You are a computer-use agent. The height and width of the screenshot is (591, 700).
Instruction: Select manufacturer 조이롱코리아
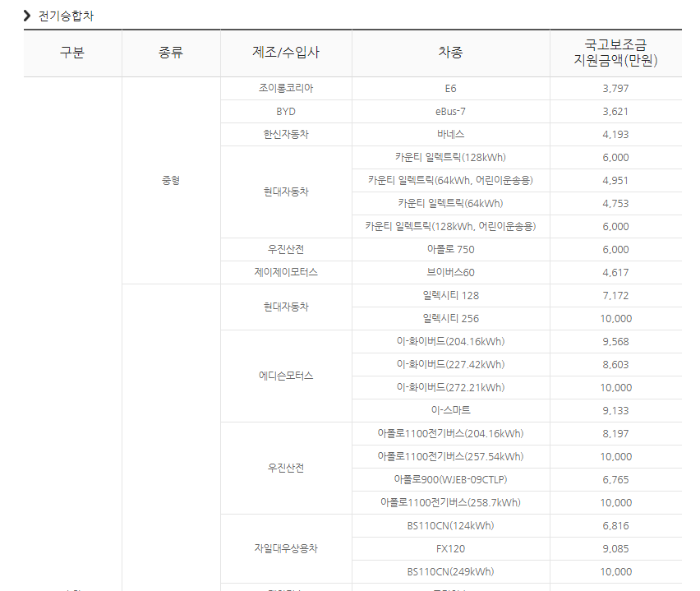coord(286,89)
